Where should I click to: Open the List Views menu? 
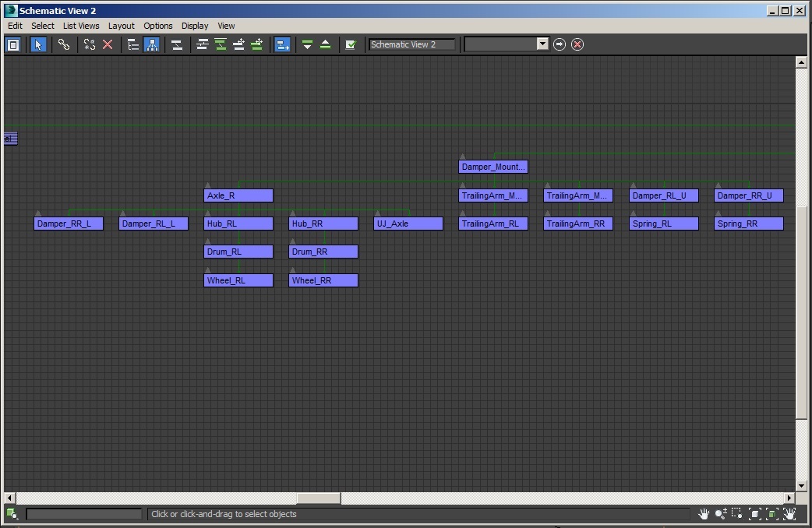(81, 26)
